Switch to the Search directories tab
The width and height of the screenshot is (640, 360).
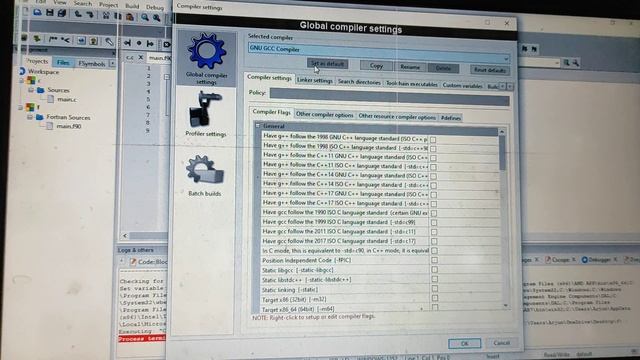point(359,82)
